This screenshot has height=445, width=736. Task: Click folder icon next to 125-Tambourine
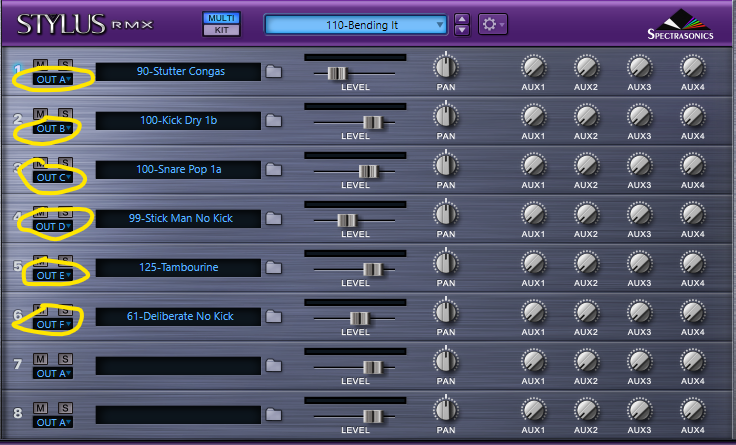pyautogui.click(x=274, y=268)
